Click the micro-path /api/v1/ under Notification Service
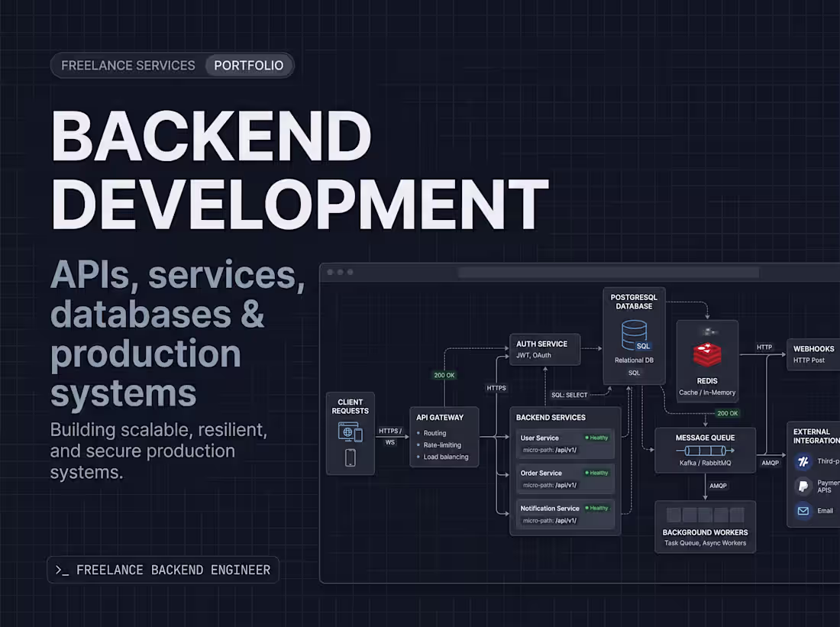840x627 pixels. pos(550,521)
